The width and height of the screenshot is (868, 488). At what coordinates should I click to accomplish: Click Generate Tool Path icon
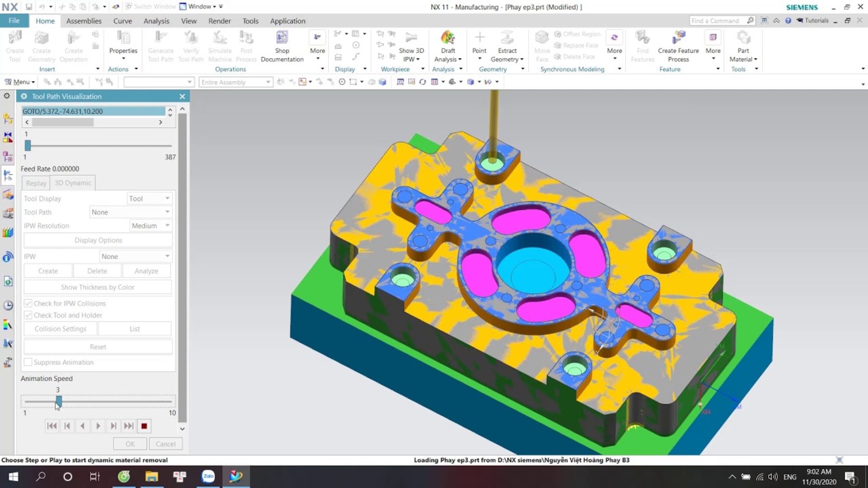coord(160,47)
